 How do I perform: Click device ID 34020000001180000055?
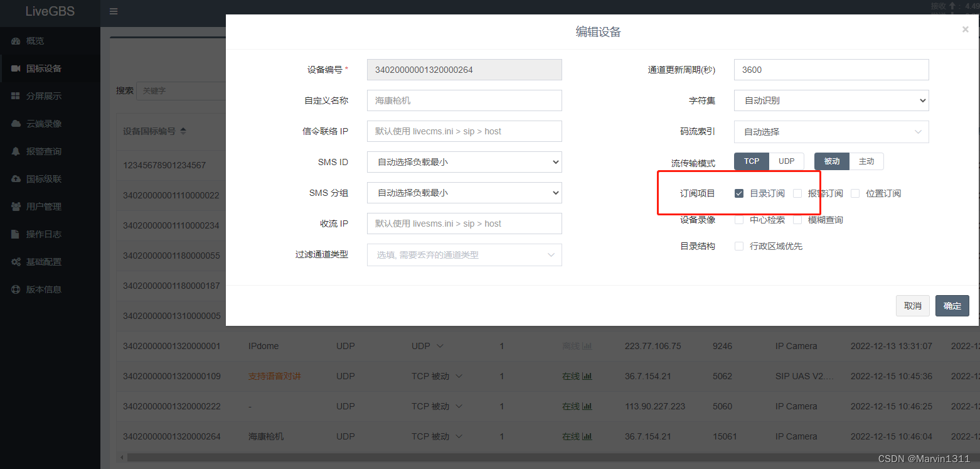171,256
